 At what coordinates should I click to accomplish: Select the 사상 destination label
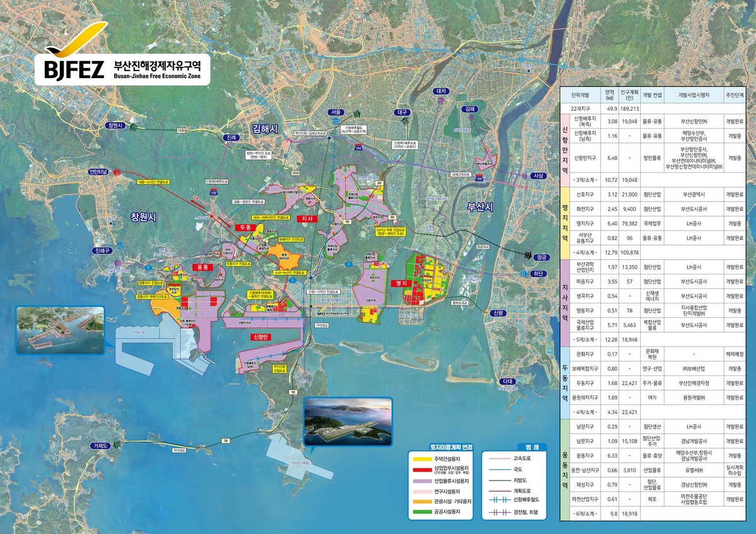(539, 176)
